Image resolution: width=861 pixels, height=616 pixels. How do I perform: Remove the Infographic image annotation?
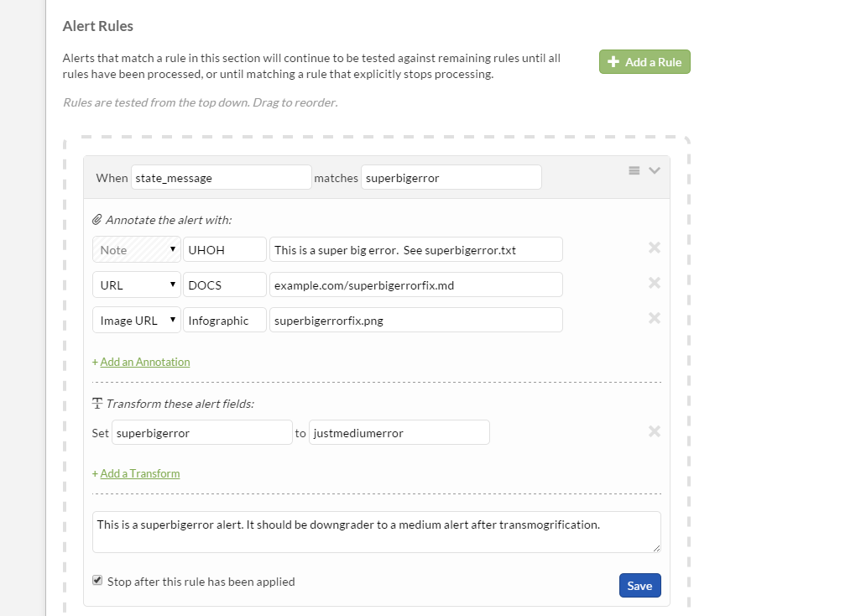pos(655,318)
